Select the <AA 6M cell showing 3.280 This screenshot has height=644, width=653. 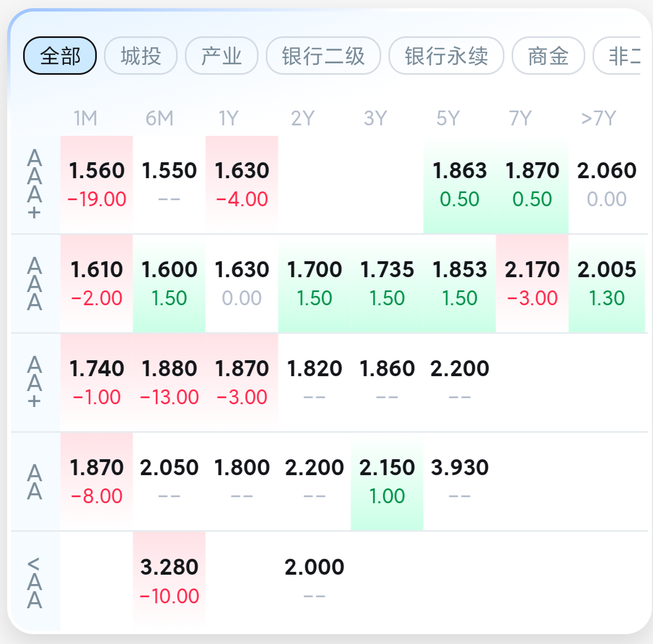tap(169, 581)
